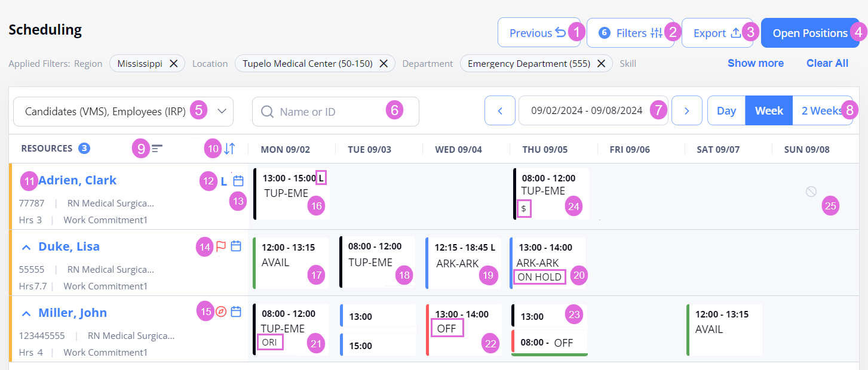The height and width of the screenshot is (370, 868).
Task: Click the red flag icon for Duke, Lisa
Action: click(221, 246)
